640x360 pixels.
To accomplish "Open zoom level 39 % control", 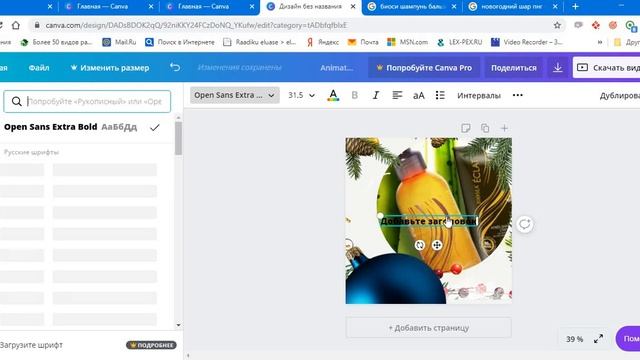I will pos(574,339).
